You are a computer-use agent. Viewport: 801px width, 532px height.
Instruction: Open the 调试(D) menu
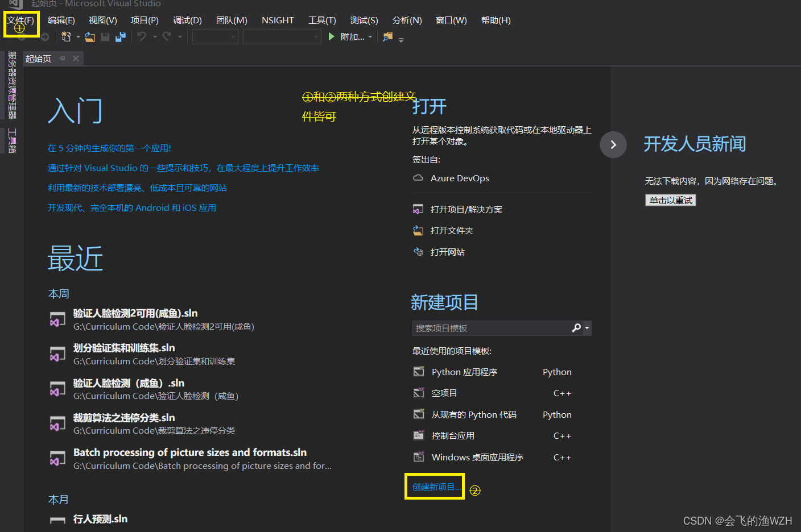[187, 20]
